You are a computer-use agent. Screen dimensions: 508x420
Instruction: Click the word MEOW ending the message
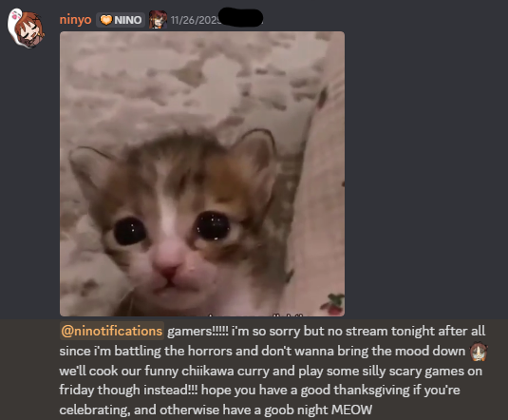[352, 410]
